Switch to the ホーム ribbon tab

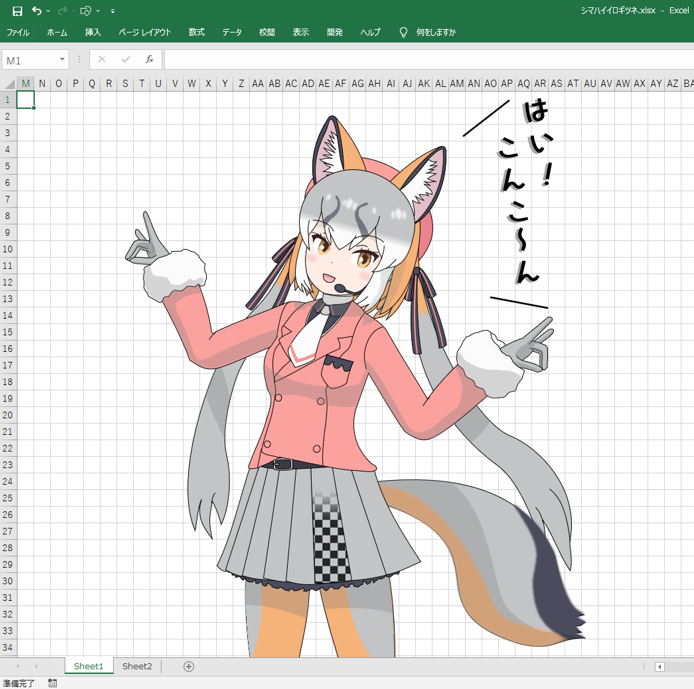[57, 32]
